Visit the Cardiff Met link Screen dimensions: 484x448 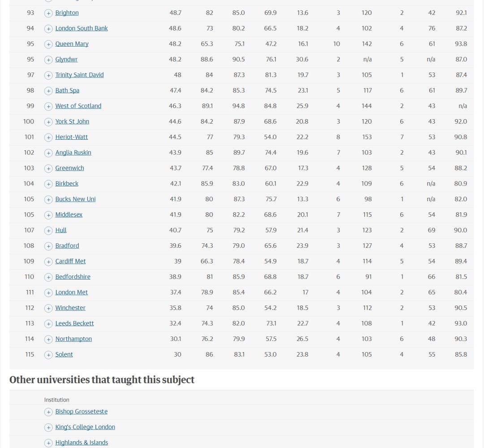[70, 261]
